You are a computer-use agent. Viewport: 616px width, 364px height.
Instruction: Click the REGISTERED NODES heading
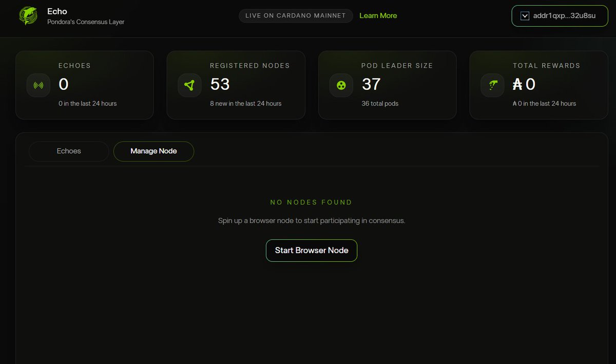point(250,66)
